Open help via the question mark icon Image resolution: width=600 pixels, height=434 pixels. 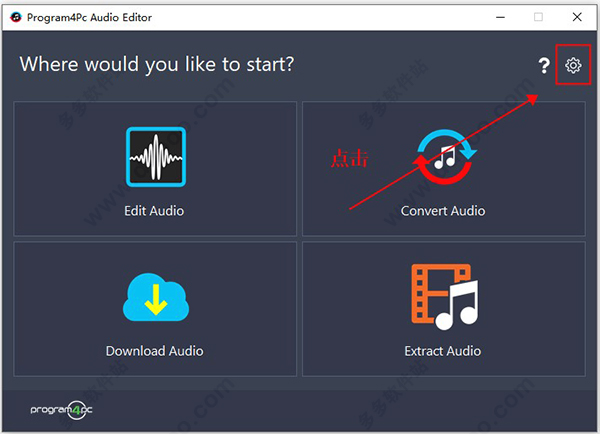[544, 65]
